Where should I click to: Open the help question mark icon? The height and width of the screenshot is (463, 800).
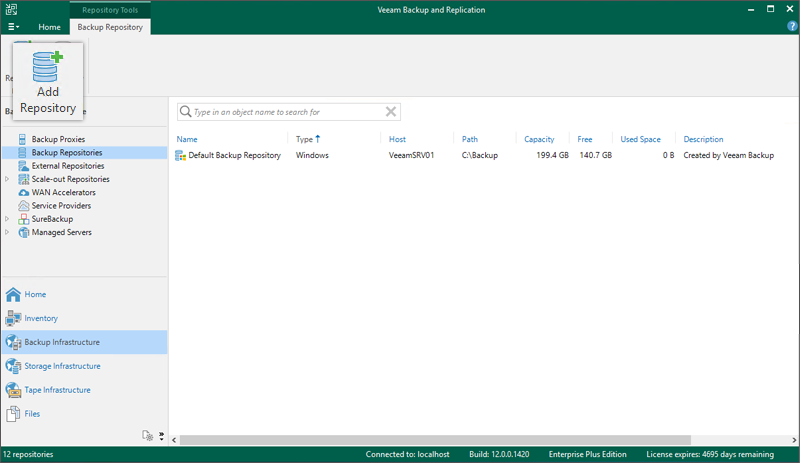click(x=792, y=27)
